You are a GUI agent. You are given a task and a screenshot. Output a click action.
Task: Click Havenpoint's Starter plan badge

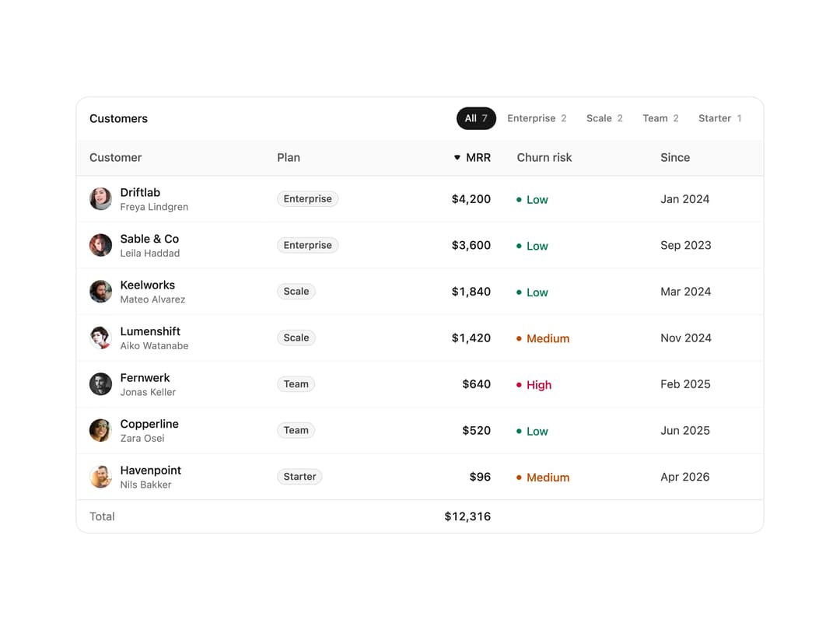point(299,477)
